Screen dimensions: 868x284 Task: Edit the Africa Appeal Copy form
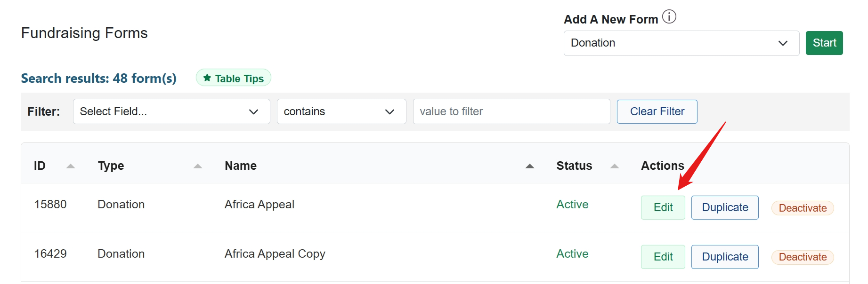(663, 257)
